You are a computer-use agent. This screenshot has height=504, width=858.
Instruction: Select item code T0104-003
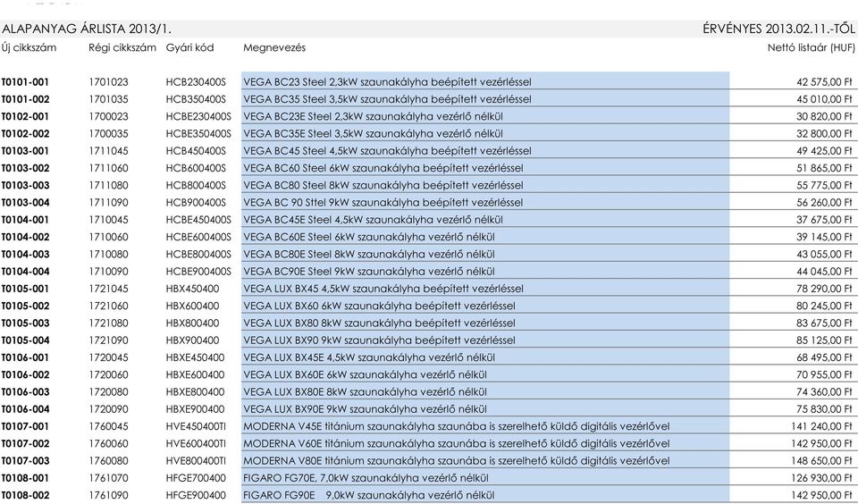[x=25, y=255]
